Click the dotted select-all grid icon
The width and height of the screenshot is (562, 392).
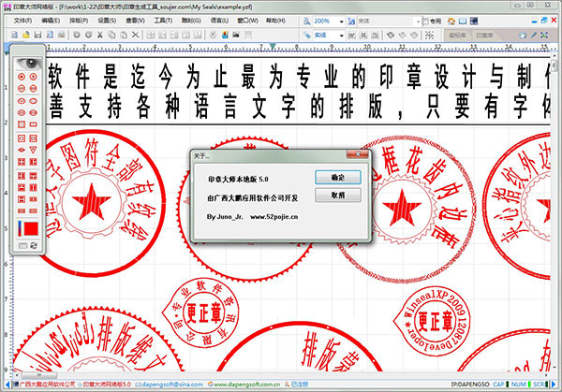pos(429,35)
